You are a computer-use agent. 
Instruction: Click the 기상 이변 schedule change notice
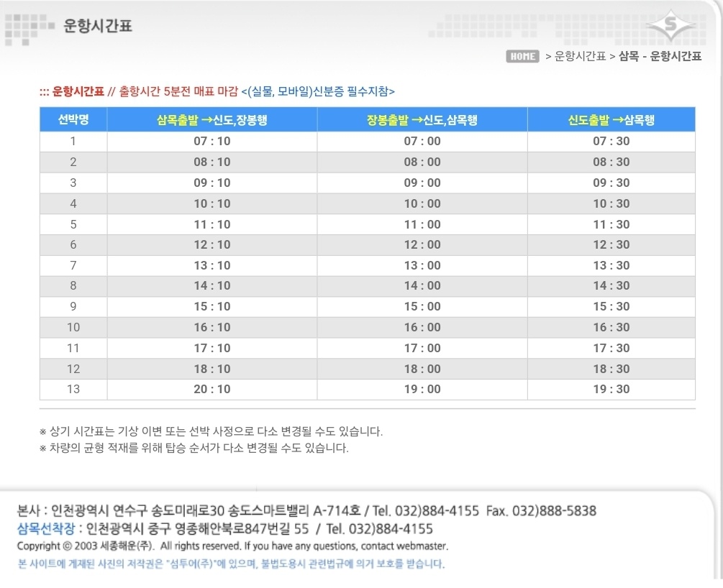coord(212,432)
